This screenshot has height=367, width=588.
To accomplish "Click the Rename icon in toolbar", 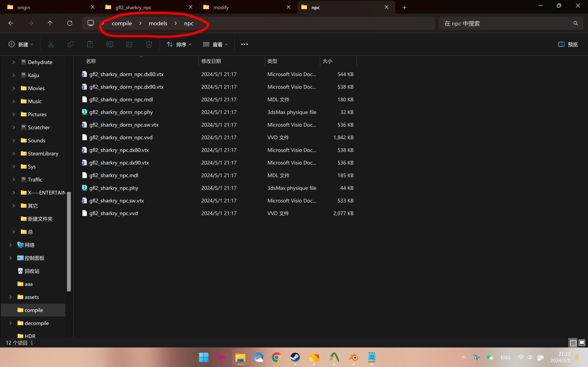I will click(x=110, y=44).
